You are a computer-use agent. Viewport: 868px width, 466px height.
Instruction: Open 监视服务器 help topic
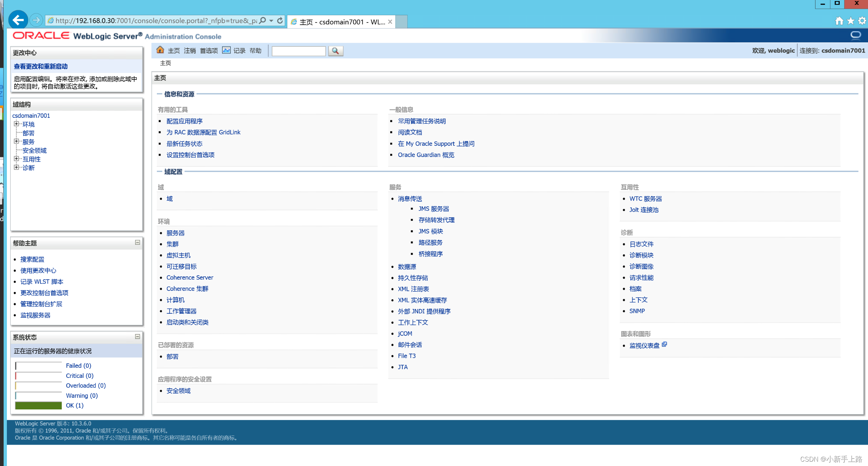tap(35, 315)
